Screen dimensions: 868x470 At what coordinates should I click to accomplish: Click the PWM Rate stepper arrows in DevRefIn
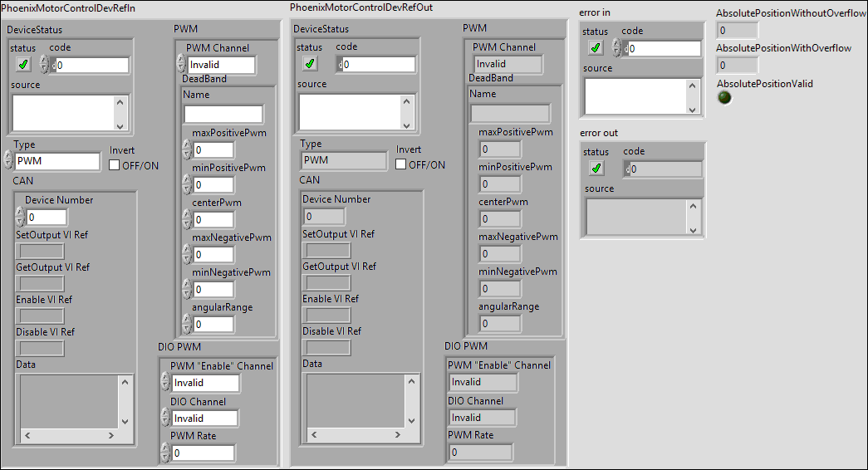[164, 453]
